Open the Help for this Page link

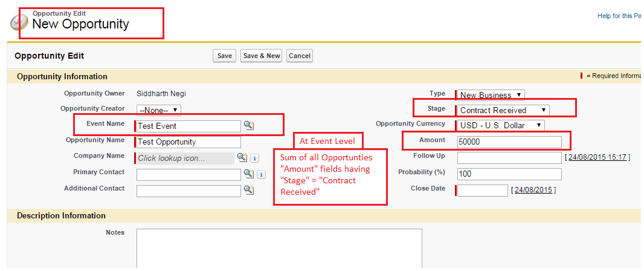click(620, 16)
